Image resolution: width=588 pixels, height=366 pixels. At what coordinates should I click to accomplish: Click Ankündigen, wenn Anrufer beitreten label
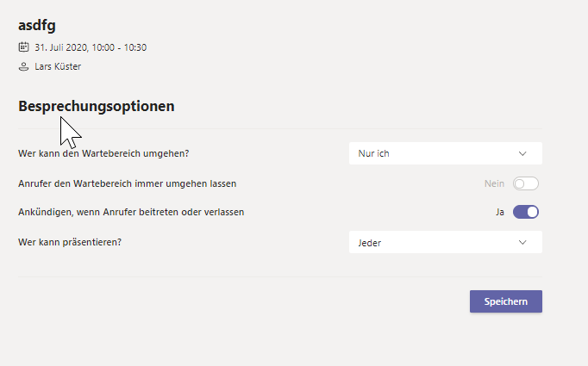(x=131, y=212)
